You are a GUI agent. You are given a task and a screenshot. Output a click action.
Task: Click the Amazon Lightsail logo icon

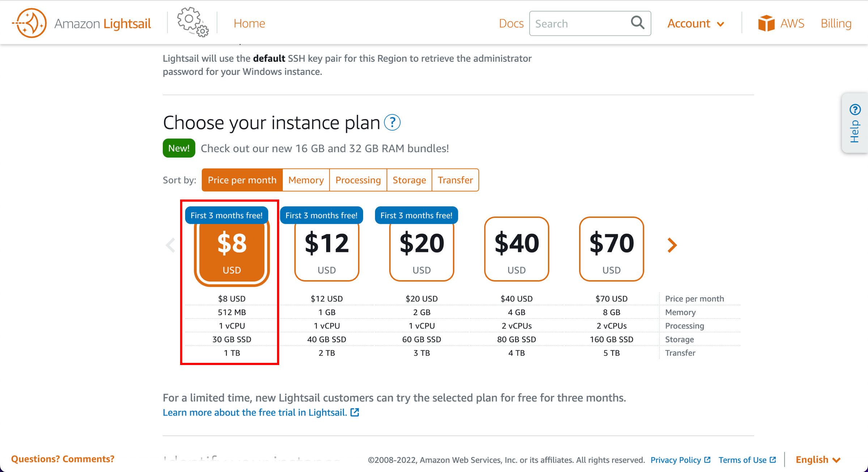[x=28, y=23]
